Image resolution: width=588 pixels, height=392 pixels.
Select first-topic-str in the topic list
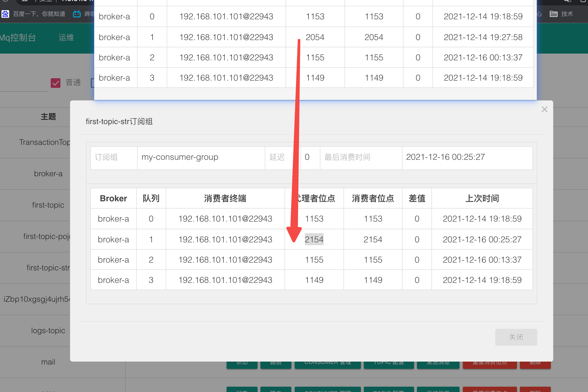[x=48, y=268]
